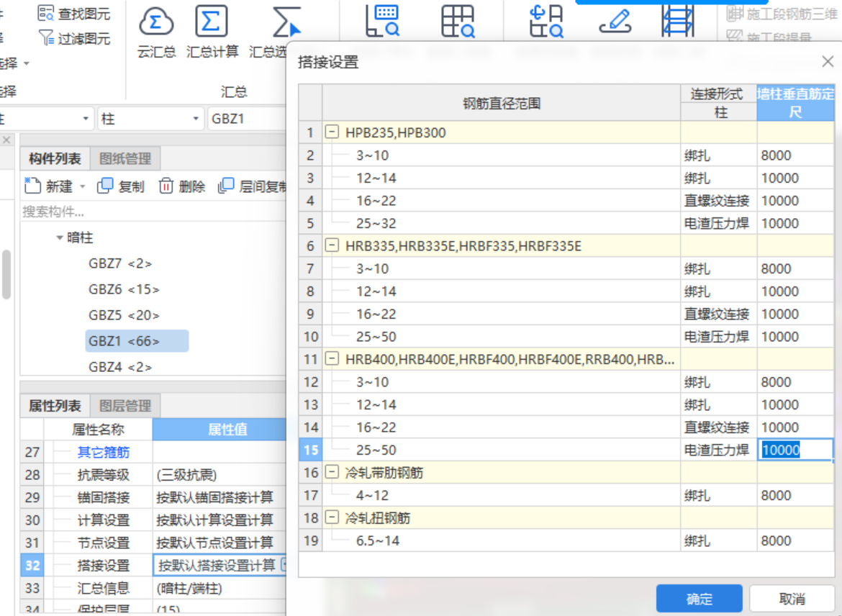Select GBZ1 <66> in component tree
Screen dimensions: 842x616
click(x=137, y=341)
